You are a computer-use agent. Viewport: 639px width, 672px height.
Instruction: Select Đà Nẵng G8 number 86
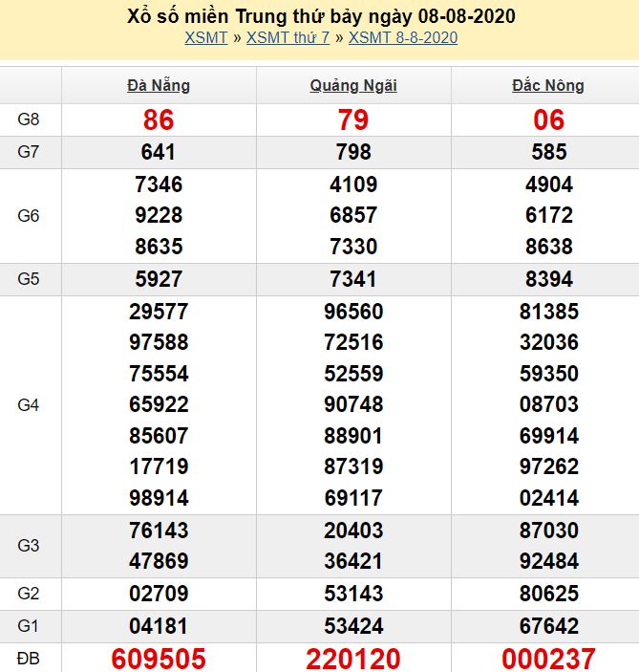159,119
